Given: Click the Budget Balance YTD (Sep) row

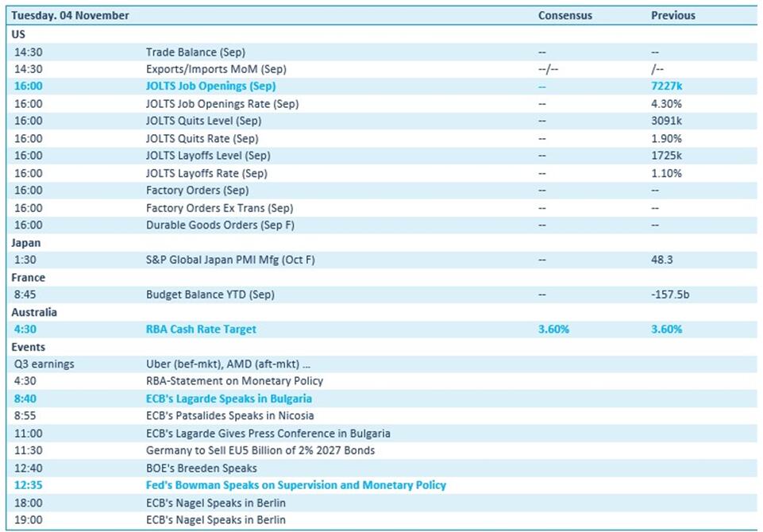Looking at the screenshot, I should point(210,295).
